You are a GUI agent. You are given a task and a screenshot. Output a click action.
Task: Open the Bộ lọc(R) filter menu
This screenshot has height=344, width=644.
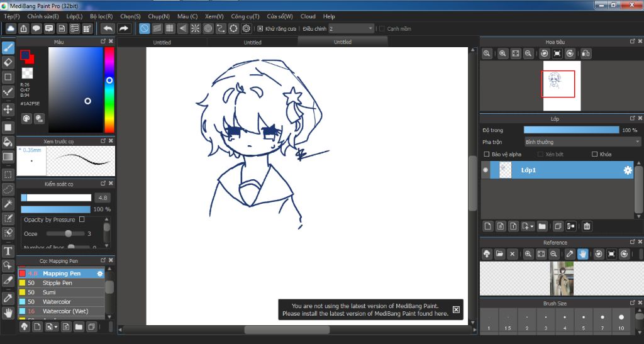101,16
